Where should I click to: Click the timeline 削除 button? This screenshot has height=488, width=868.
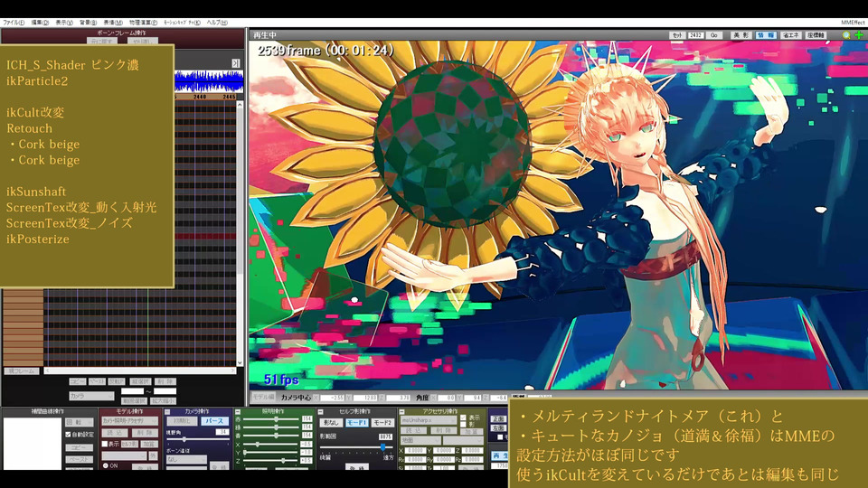coord(165,381)
